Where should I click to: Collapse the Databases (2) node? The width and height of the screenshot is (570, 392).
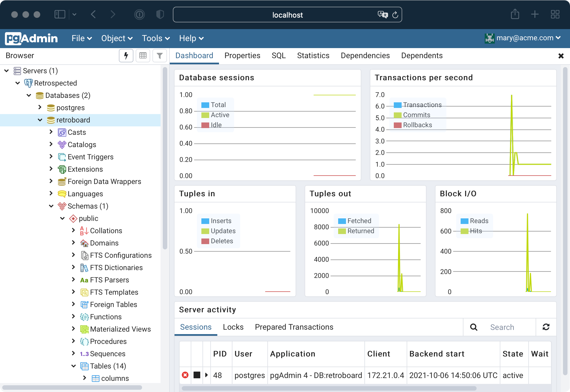click(x=29, y=95)
